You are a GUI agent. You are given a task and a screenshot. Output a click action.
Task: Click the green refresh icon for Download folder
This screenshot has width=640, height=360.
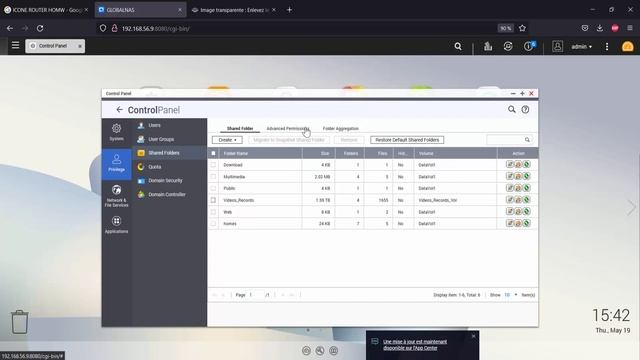pos(527,164)
